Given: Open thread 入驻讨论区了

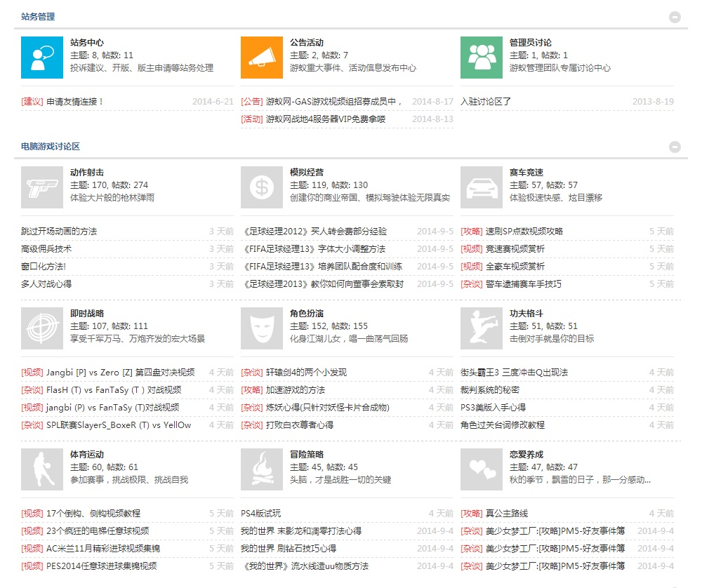Looking at the screenshot, I should coord(486,102).
